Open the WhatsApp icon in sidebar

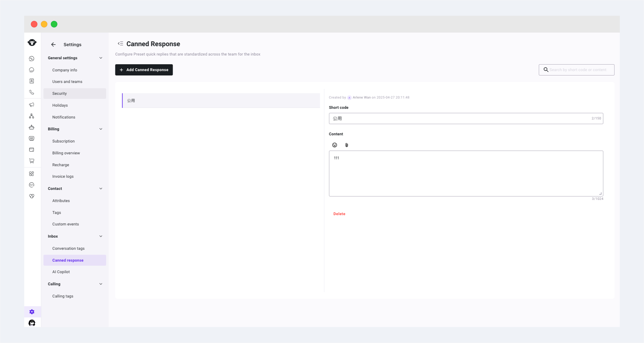[31, 59]
